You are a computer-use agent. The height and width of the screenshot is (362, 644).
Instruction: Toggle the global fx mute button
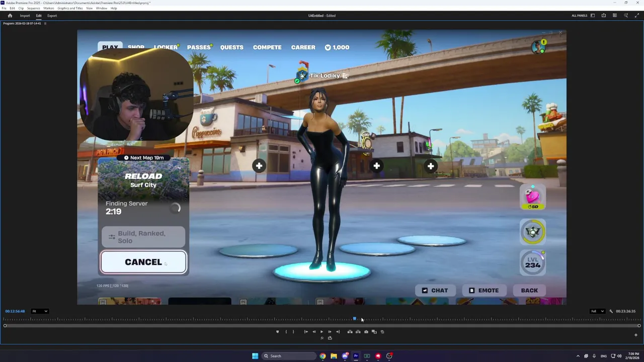pos(322,338)
